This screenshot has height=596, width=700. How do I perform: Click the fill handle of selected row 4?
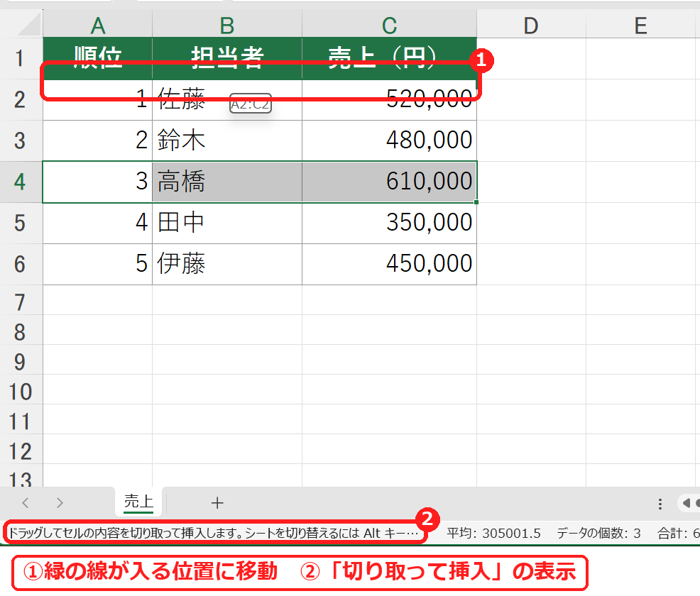tap(476, 202)
